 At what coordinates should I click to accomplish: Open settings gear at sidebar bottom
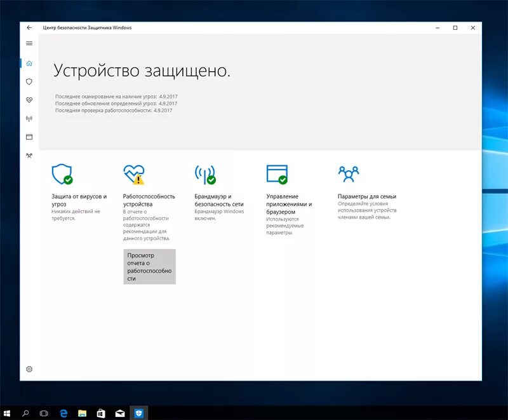pyautogui.click(x=29, y=369)
